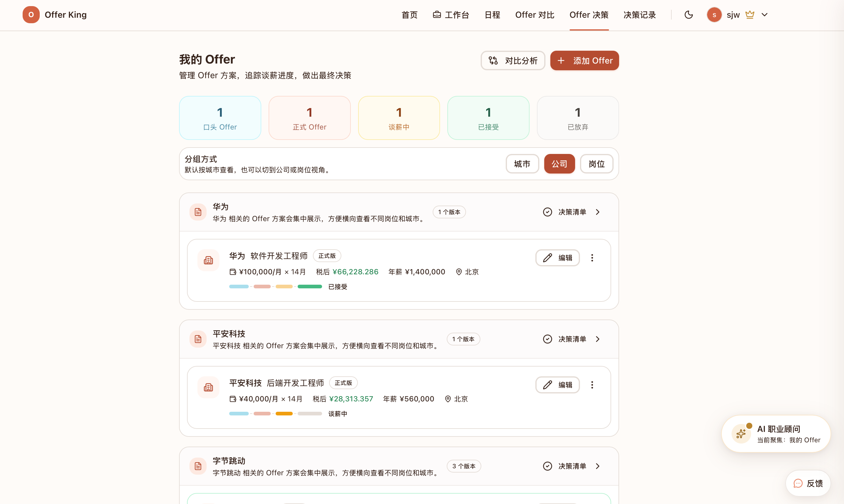This screenshot has height=504, width=844.
Task: Filter by the 谈薪中 status card
Action: (398, 118)
